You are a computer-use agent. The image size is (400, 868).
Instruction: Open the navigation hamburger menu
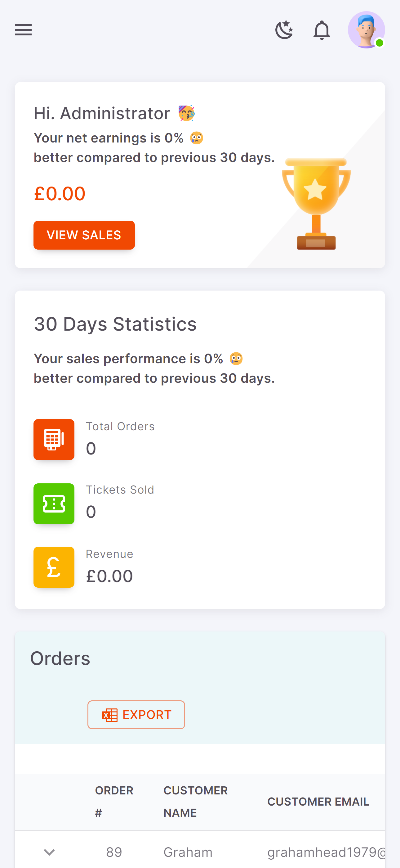tap(23, 30)
